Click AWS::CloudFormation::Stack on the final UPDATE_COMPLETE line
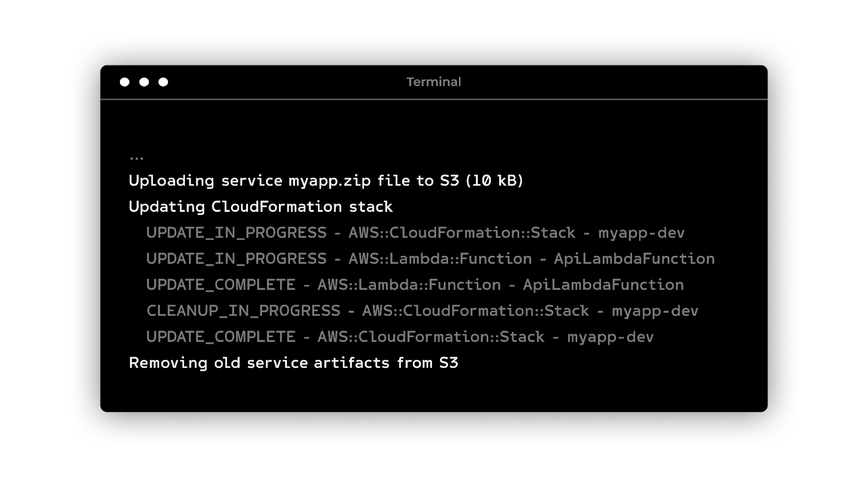The width and height of the screenshot is (868, 477). (431, 337)
